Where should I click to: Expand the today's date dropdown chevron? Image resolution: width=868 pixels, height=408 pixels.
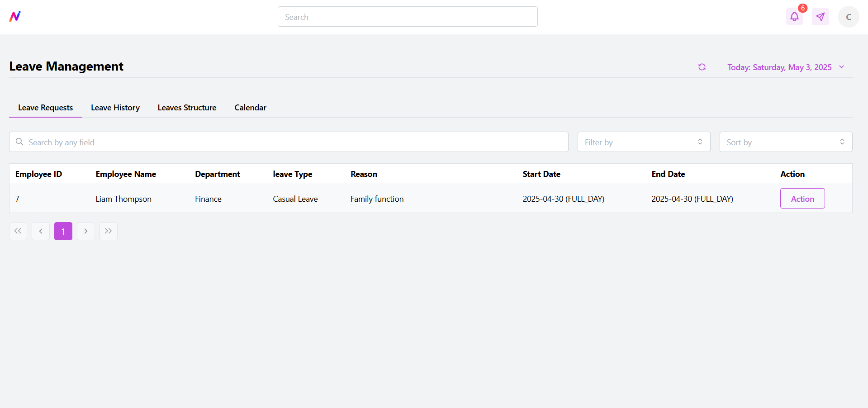pyautogui.click(x=842, y=67)
